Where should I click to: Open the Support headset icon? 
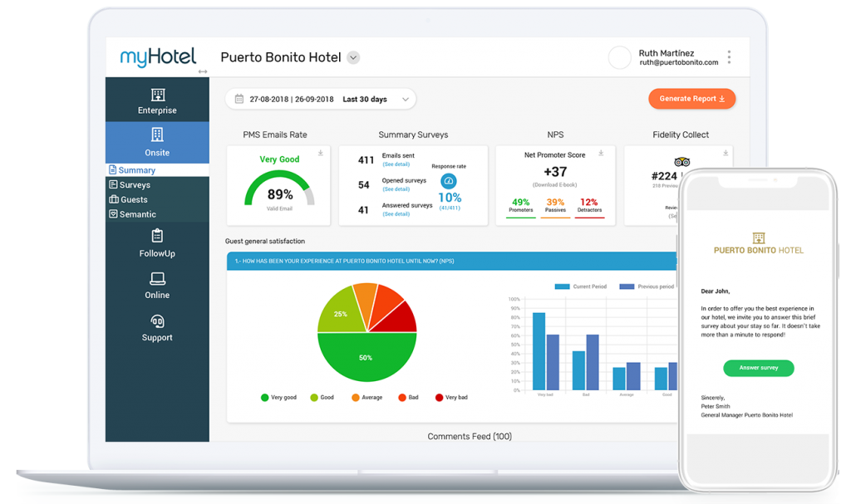click(x=157, y=321)
